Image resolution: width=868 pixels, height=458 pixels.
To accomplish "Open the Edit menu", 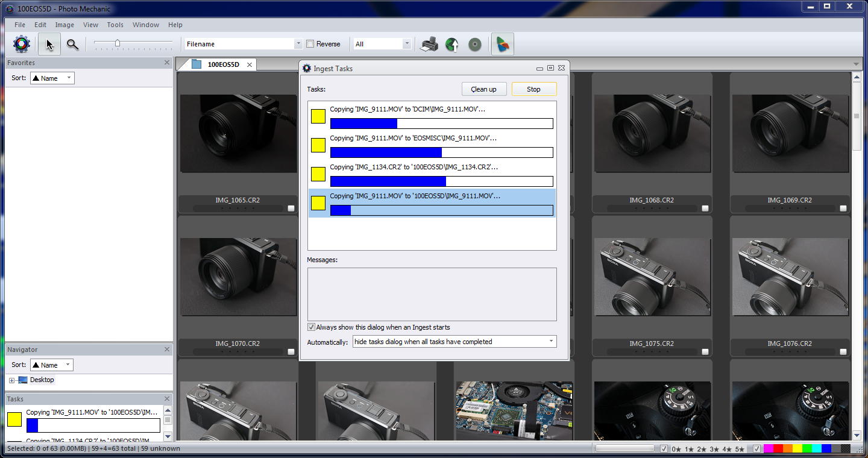I will pos(40,25).
